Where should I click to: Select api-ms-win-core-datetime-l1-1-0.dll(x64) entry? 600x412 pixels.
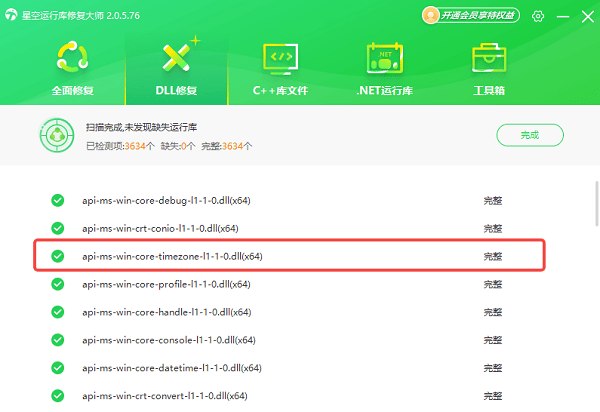[x=172, y=368]
